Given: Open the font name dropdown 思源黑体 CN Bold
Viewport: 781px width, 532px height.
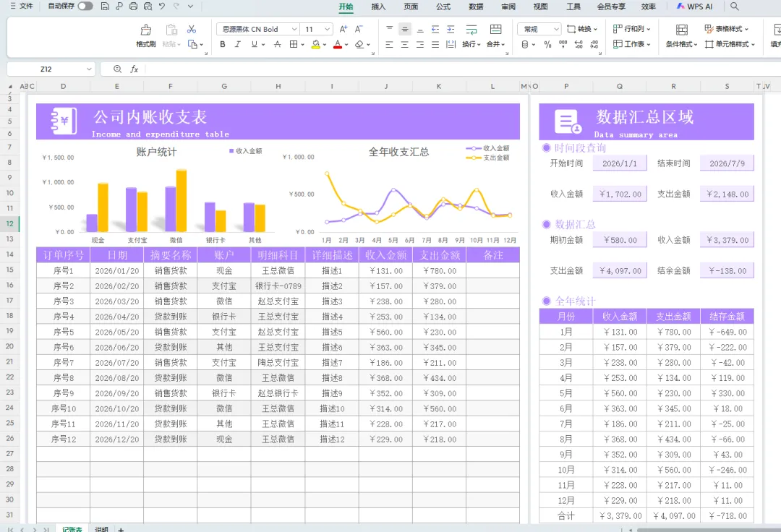Looking at the screenshot, I should pyautogui.click(x=294, y=30).
